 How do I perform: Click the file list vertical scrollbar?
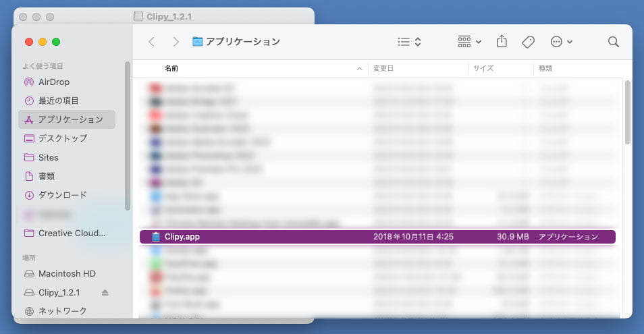(627, 111)
